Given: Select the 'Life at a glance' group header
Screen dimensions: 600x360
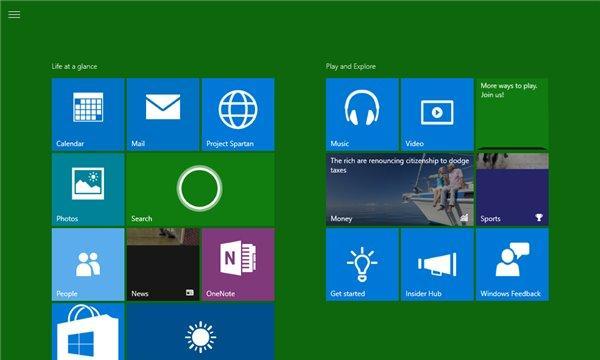Looking at the screenshot, I should click(x=75, y=66).
